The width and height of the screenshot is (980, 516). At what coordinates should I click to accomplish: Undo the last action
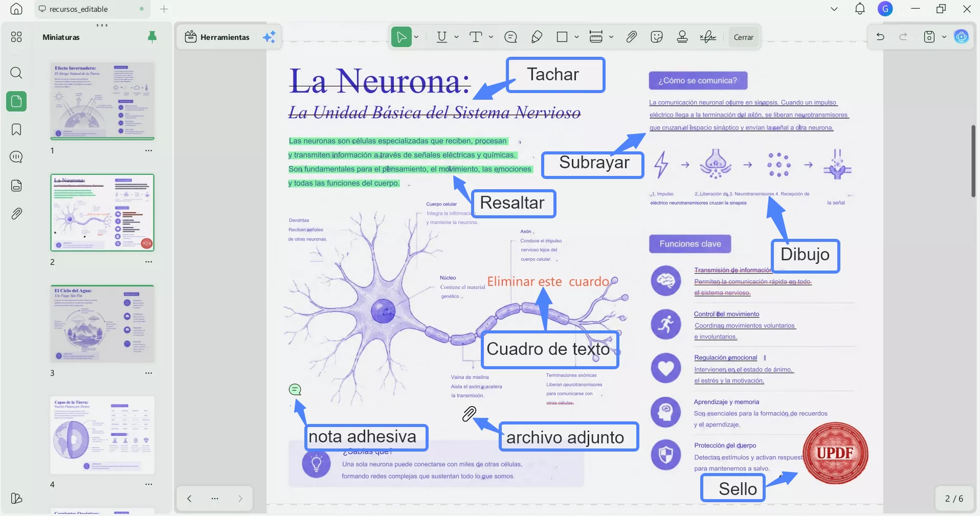(x=880, y=37)
